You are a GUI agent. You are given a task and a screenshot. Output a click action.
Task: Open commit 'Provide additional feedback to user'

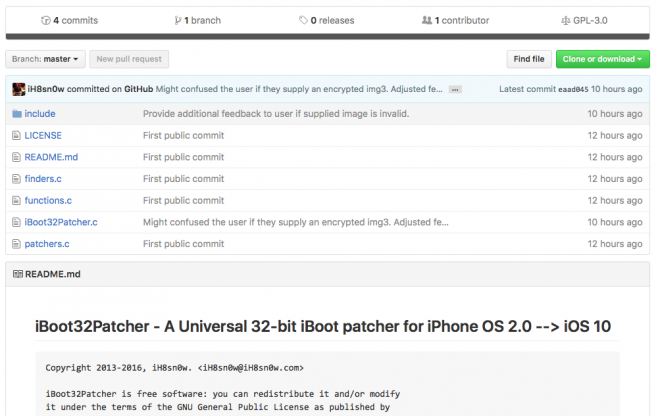pos(276,114)
